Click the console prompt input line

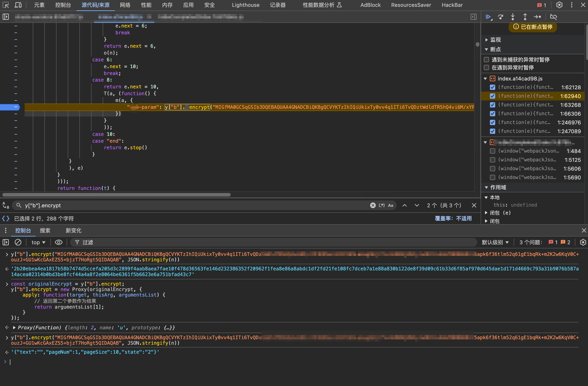pyautogui.click(x=294, y=362)
